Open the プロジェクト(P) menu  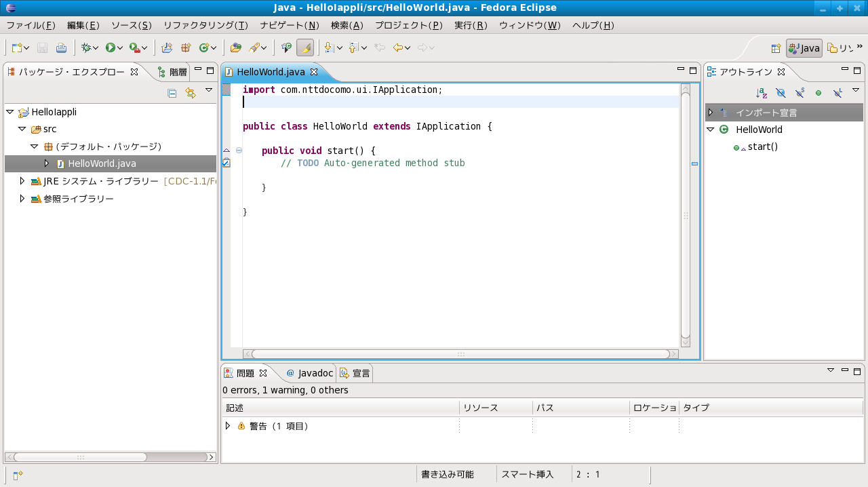point(409,25)
